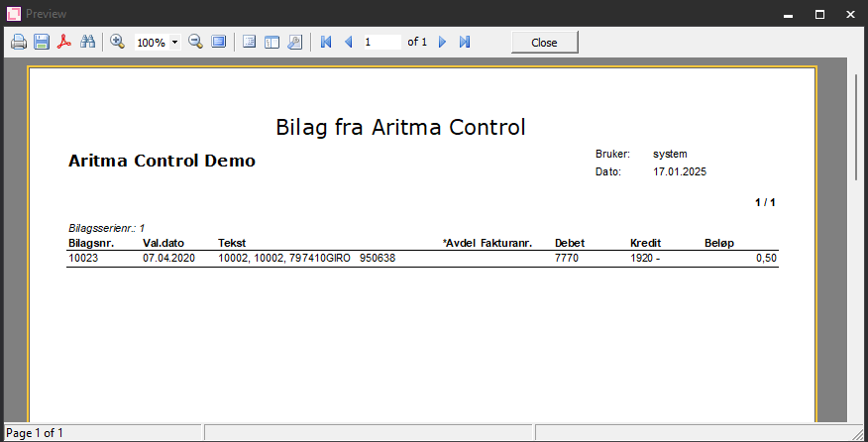Maximize the Preview window
This screenshot has height=442, width=868.
(x=819, y=14)
